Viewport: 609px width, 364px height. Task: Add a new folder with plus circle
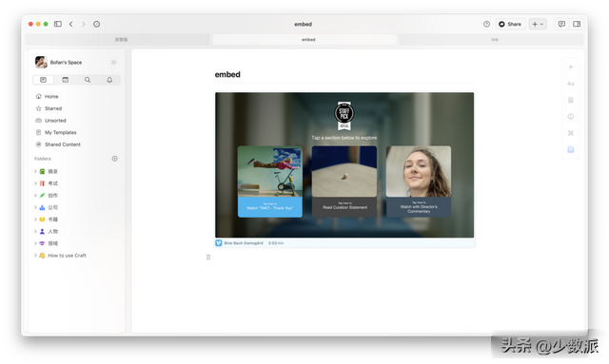coord(114,159)
